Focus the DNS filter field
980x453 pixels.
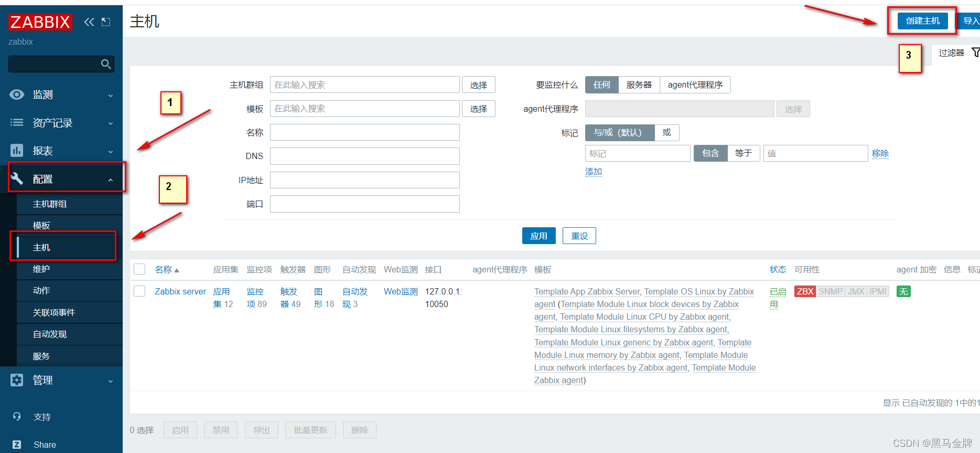click(x=365, y=156)
